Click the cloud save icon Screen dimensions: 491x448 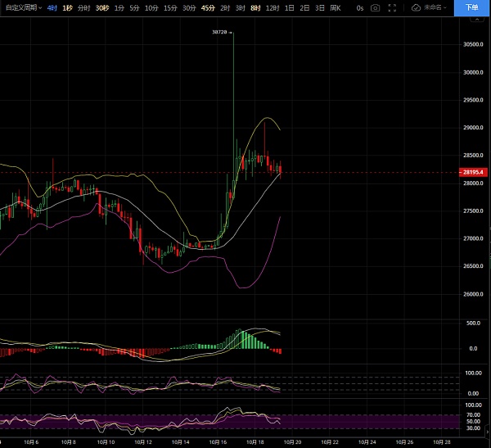(x=416, y=7)
